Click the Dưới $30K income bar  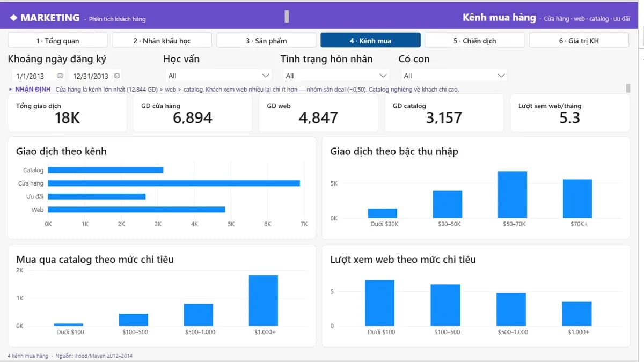coord(383,213)
